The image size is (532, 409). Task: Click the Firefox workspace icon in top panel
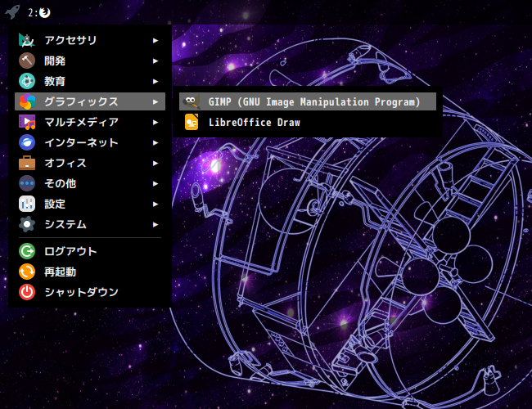click(45, 12)
